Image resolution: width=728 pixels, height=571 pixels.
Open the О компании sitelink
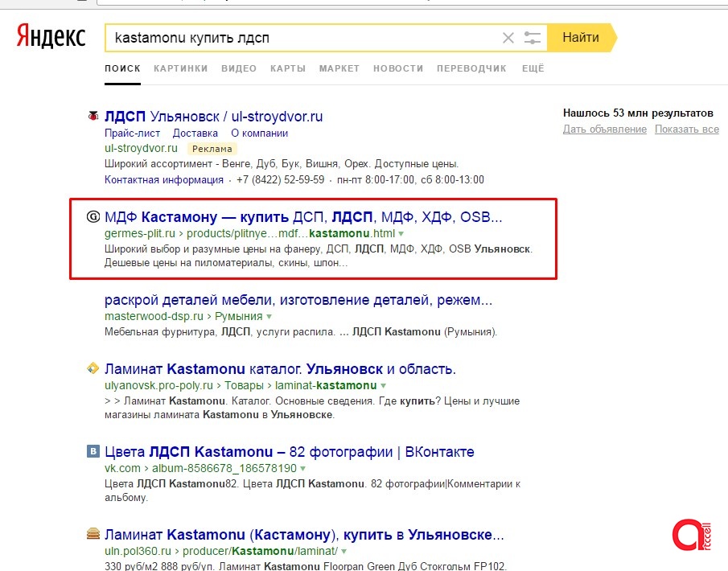coord(260,134)
